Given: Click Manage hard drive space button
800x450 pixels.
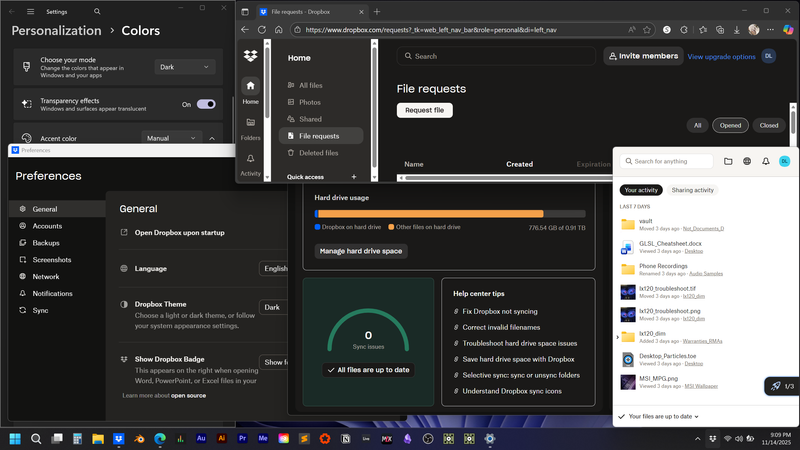Looking at the screenshot, I should [361, 251].
